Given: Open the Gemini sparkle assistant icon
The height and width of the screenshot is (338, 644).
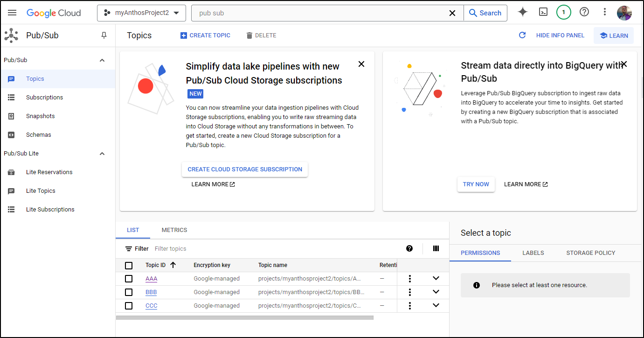Looking at the screenshot, I should 523,13.
